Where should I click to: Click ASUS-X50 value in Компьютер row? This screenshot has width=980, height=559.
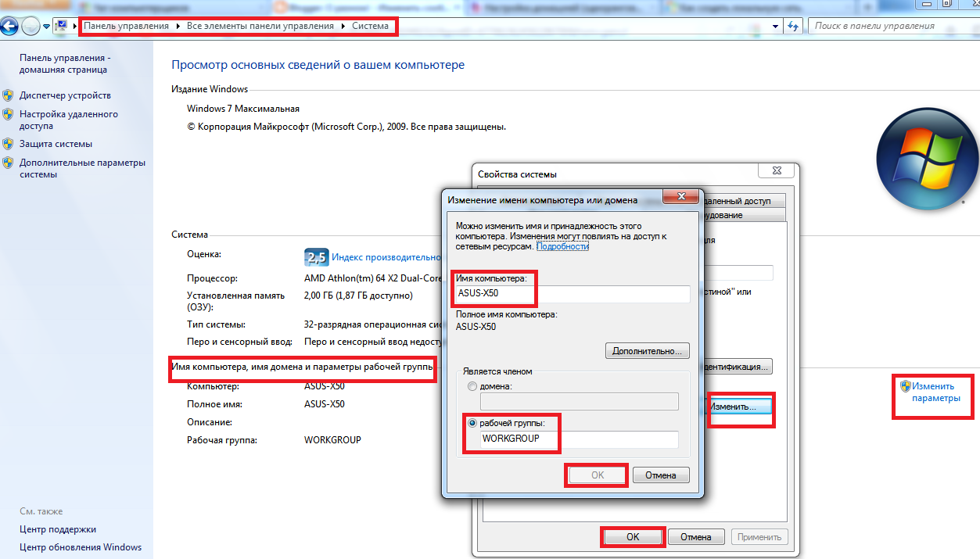click(325, 386)
